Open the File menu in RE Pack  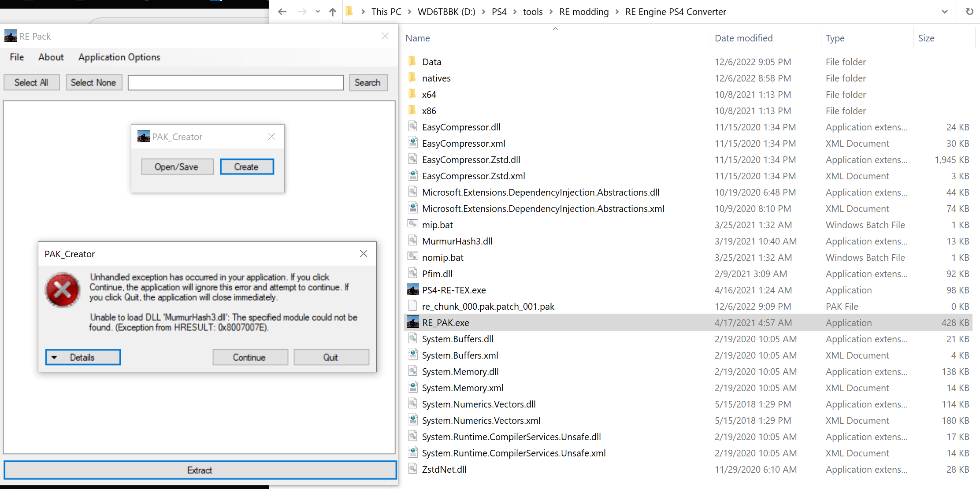click(16, 57)
